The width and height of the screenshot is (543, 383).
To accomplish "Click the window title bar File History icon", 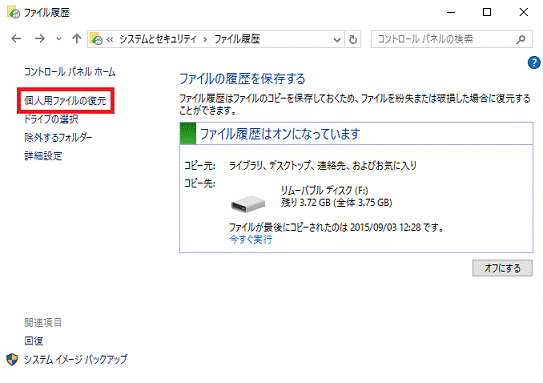I will pos(13,12).
